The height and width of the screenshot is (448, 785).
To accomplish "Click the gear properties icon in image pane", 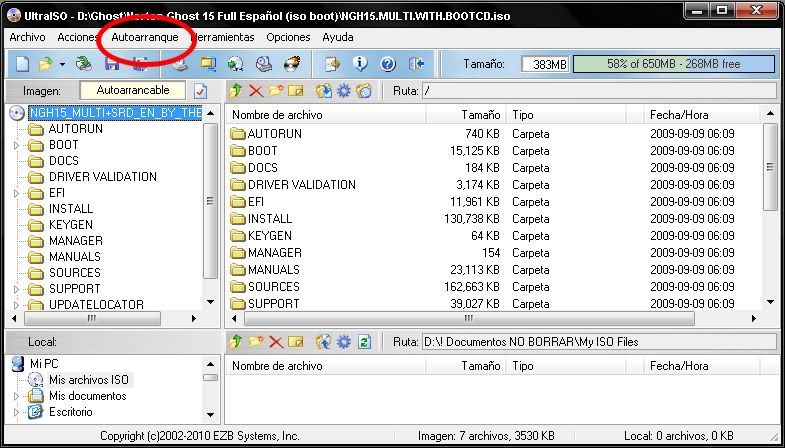I will (343, 91).
